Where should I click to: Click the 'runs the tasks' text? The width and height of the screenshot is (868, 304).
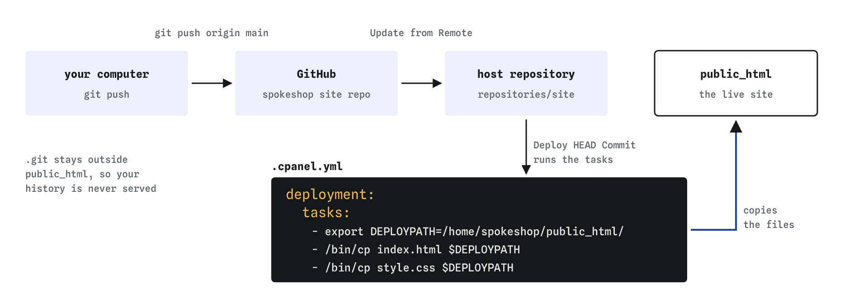(x=573, y=160)
